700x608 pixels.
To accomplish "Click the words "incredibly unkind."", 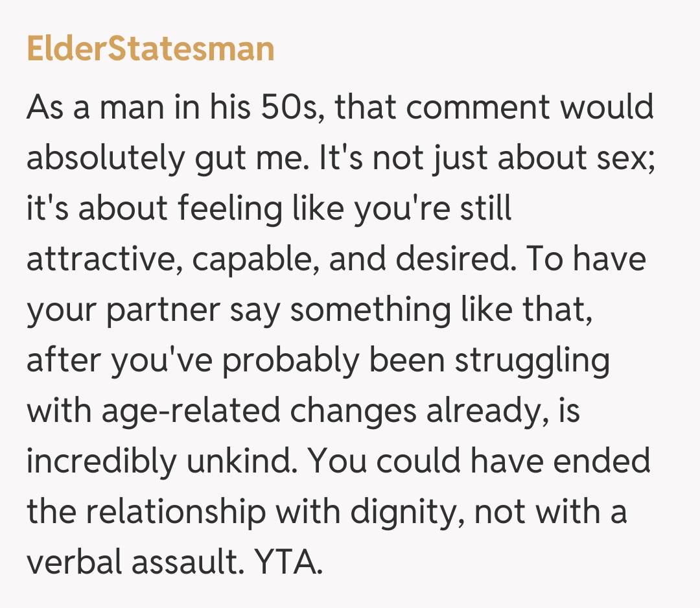I will coord(161,462).
